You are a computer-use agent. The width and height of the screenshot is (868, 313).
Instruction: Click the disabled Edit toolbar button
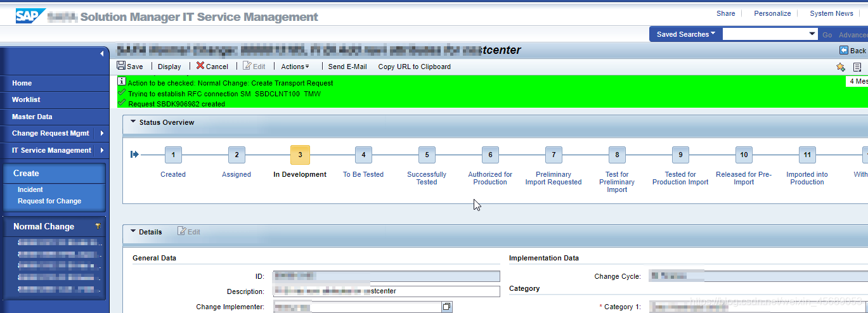[254, 67]
